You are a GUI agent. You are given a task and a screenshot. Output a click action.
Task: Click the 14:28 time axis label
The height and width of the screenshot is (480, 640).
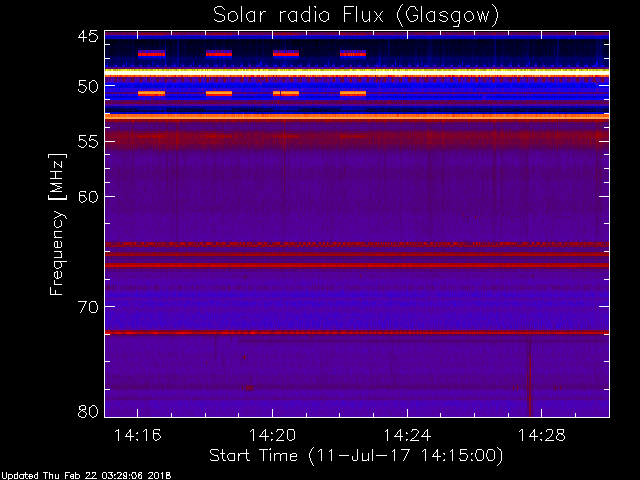click(x=542, y=435)
